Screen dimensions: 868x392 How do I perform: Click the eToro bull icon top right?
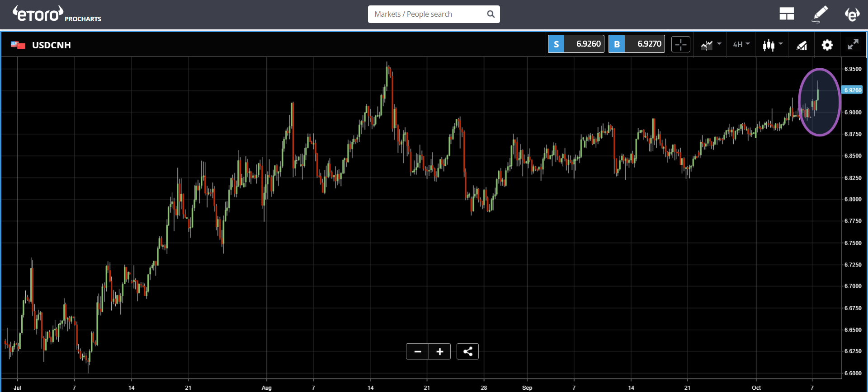852,14
